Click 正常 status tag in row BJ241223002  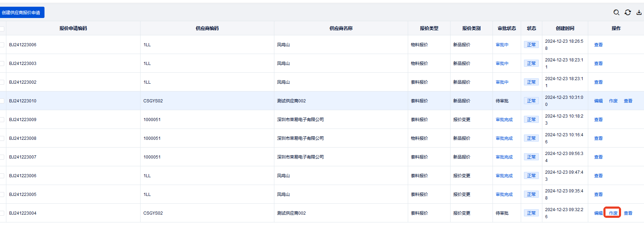click(531, 82)
